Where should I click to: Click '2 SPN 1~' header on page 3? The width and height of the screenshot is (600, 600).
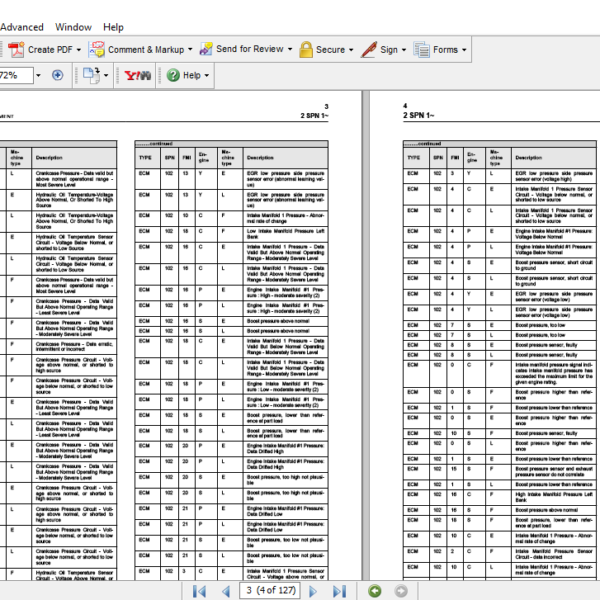(314, 116)
